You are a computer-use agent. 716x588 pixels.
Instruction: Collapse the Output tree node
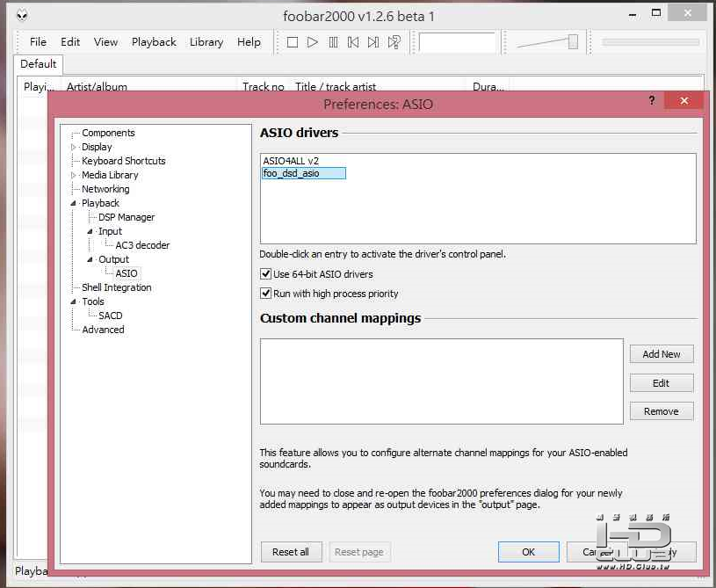90,259
